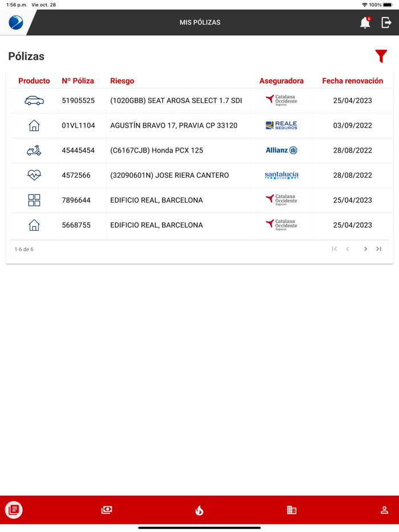Open the red filter funnel
The width and height of the screenshot is (399, 532).
pyautogui.click(x=381, y=56)
